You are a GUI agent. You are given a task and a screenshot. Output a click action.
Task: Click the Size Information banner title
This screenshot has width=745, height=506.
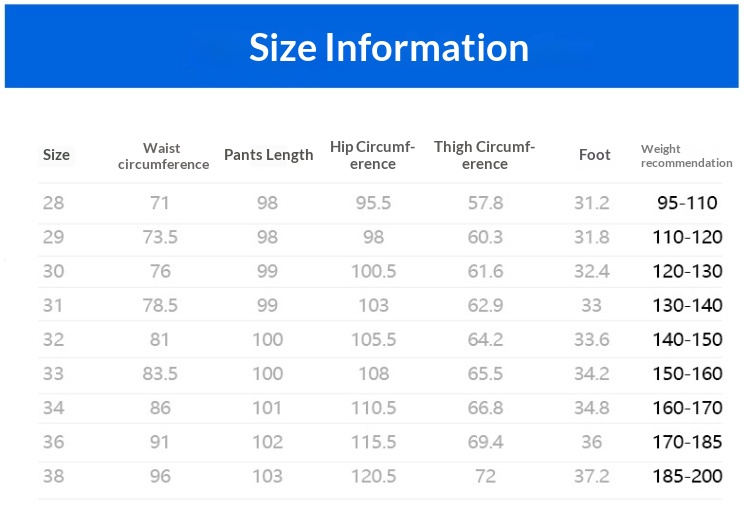tap(389, 47)
